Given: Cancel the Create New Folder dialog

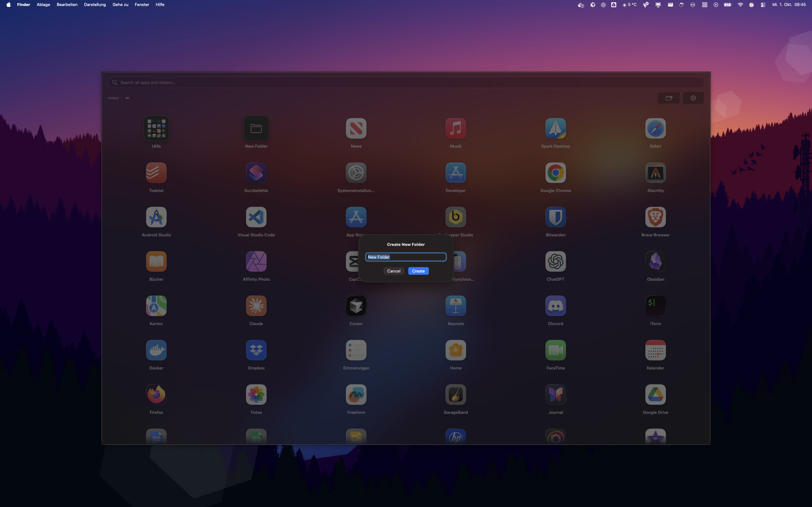Looking at the screenshot, I should pyautogui.click(x=394, y=271).
